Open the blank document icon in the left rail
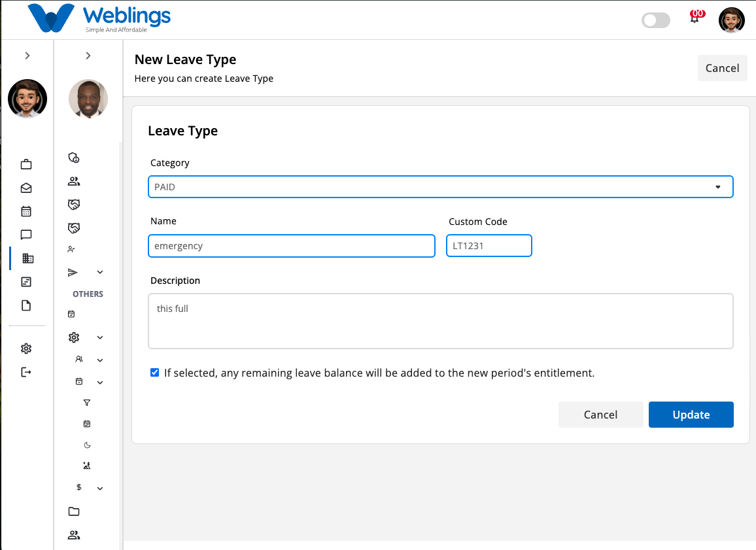This screenshot has height=550, width=756. 26,305
